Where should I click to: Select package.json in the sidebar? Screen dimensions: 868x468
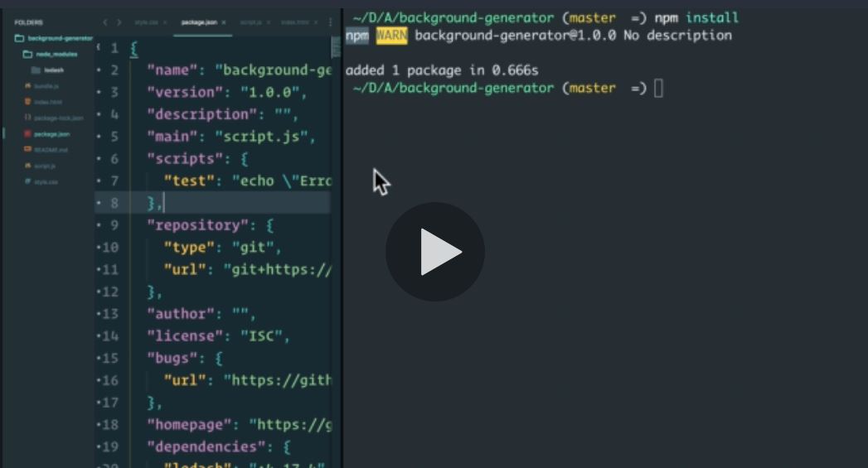click(x=51, y=134)
